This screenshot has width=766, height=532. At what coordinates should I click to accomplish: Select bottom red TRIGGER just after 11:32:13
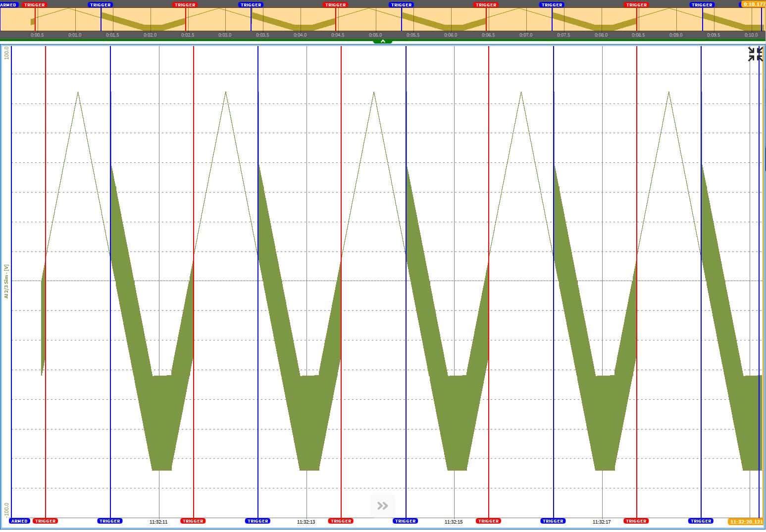(x=341, y=521)
